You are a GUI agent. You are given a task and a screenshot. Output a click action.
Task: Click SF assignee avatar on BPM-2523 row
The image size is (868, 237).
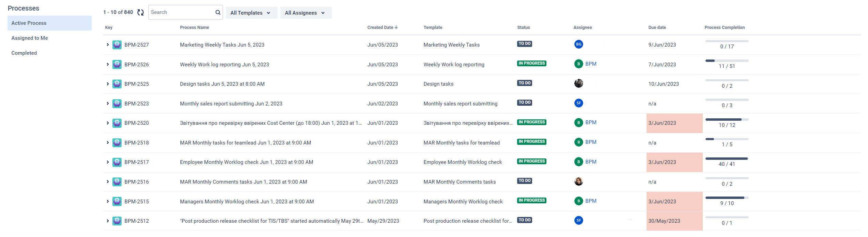pos(578,103)
